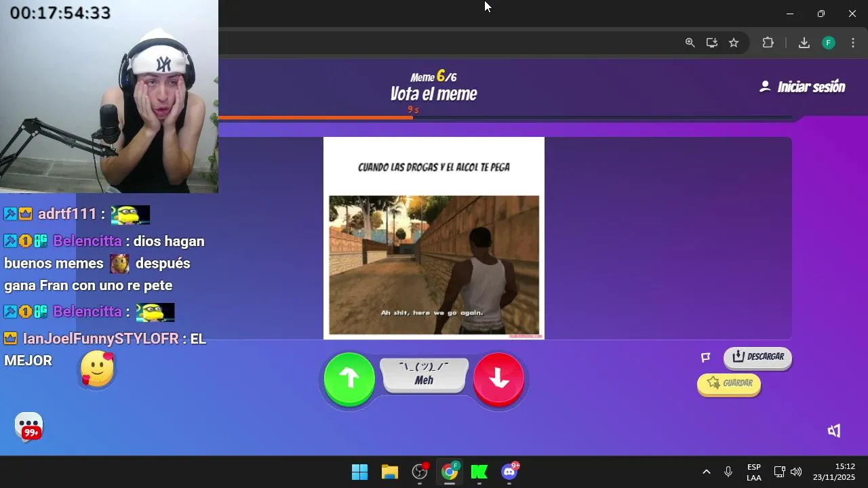Click the Guardar star button

[x=729, y=384]
